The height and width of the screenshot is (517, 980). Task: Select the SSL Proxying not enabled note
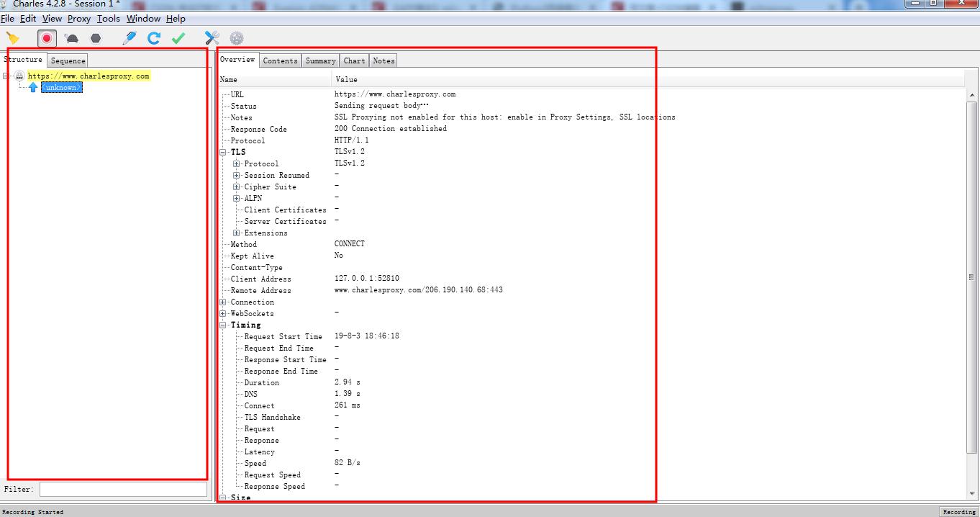tap(504, 117)
